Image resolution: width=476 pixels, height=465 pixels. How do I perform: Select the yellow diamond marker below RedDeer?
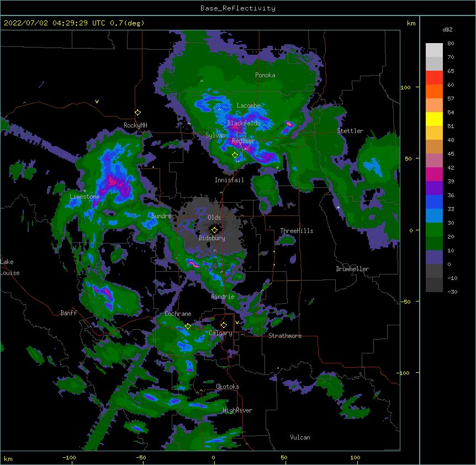235,155
